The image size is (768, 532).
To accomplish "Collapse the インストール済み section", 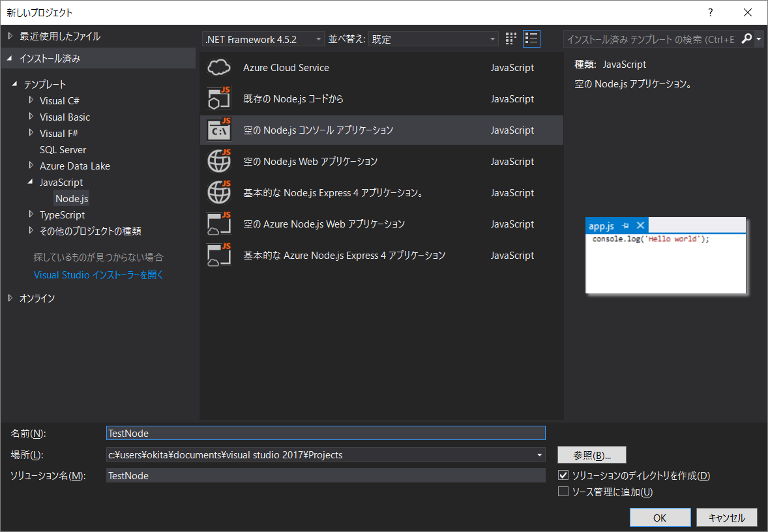I will 10,58.
